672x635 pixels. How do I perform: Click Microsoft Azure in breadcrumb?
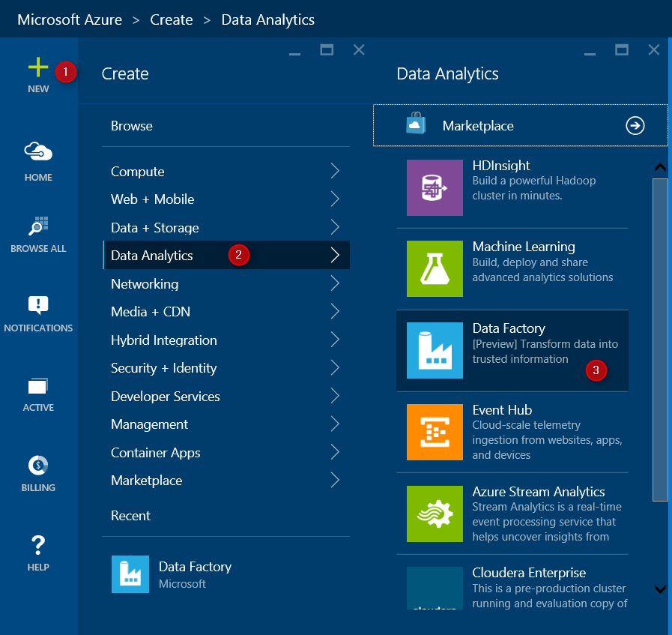pos(70,19)
